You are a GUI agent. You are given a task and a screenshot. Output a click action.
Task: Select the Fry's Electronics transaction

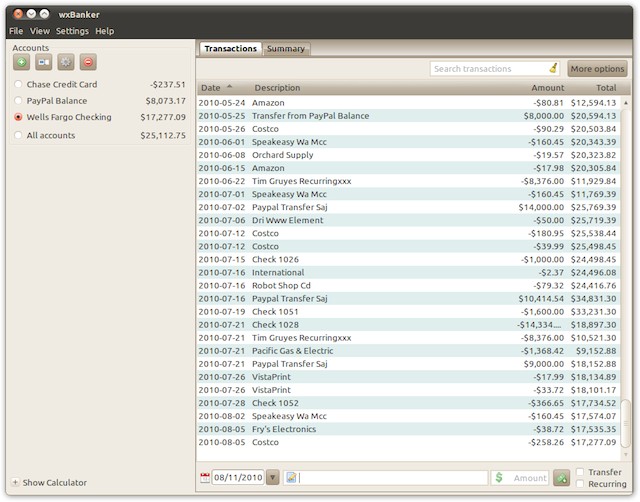408,429
